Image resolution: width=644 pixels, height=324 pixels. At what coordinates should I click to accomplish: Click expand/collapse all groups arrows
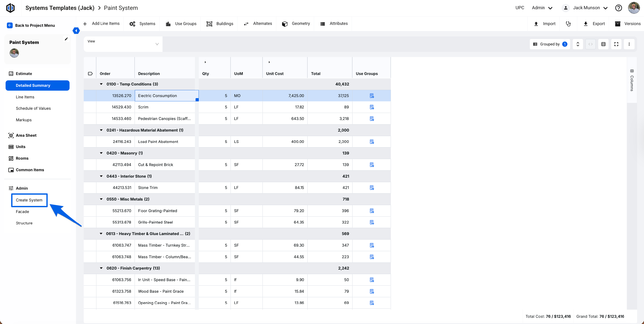pos(577,44)
